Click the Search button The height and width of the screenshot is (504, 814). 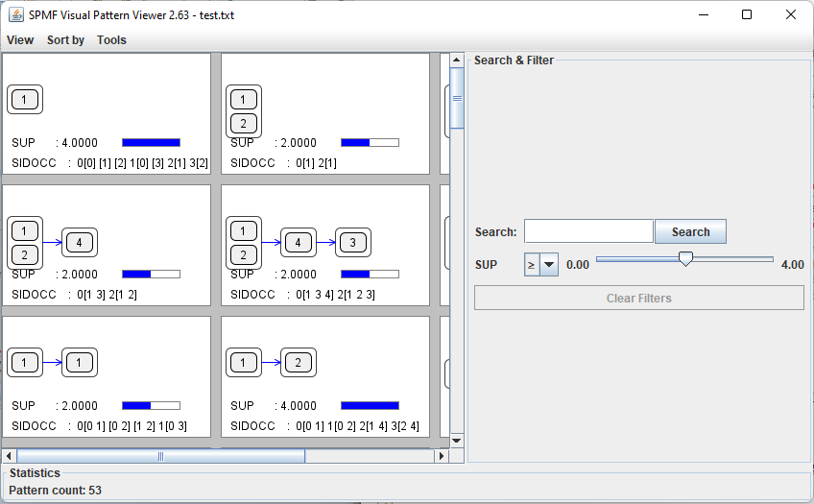point(690,231)
